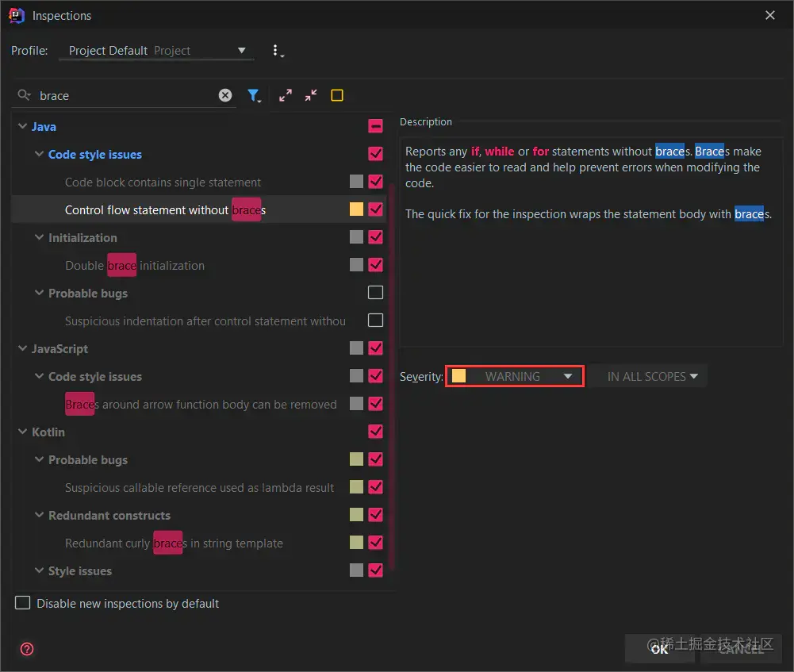Expand all inspection tree nodes

click(x=286, y=95)
